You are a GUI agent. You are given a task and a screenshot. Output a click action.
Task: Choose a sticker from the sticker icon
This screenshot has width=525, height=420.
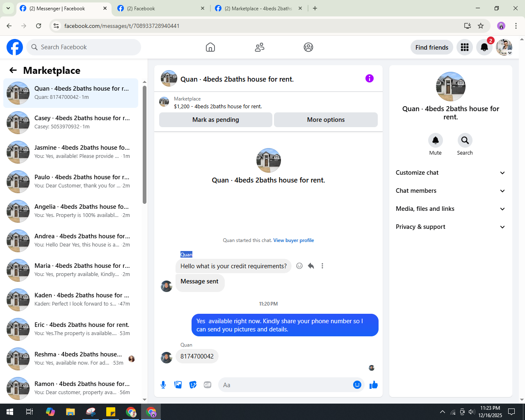click(193, 385)
